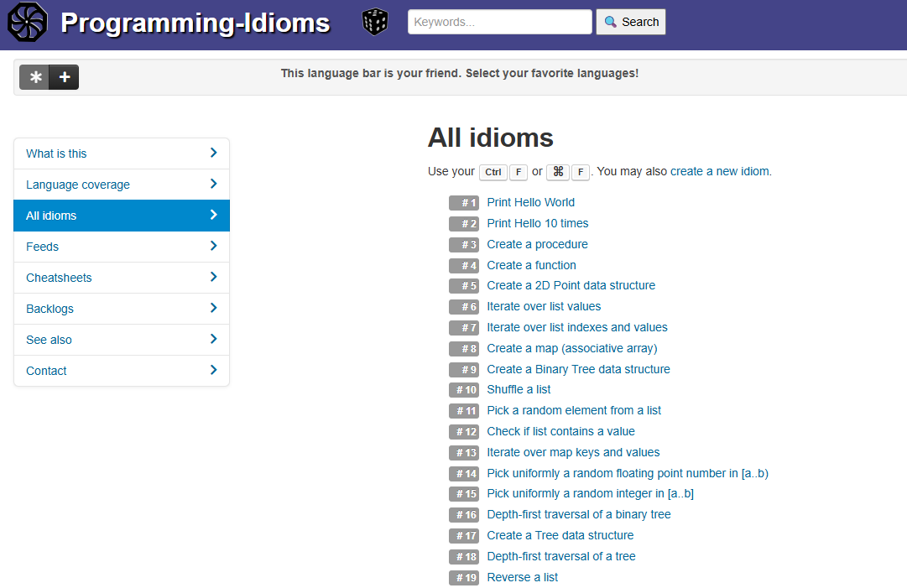Open Iterate over list values idiom
This screenshot has height=588, width=907.
tap(544, 306)
